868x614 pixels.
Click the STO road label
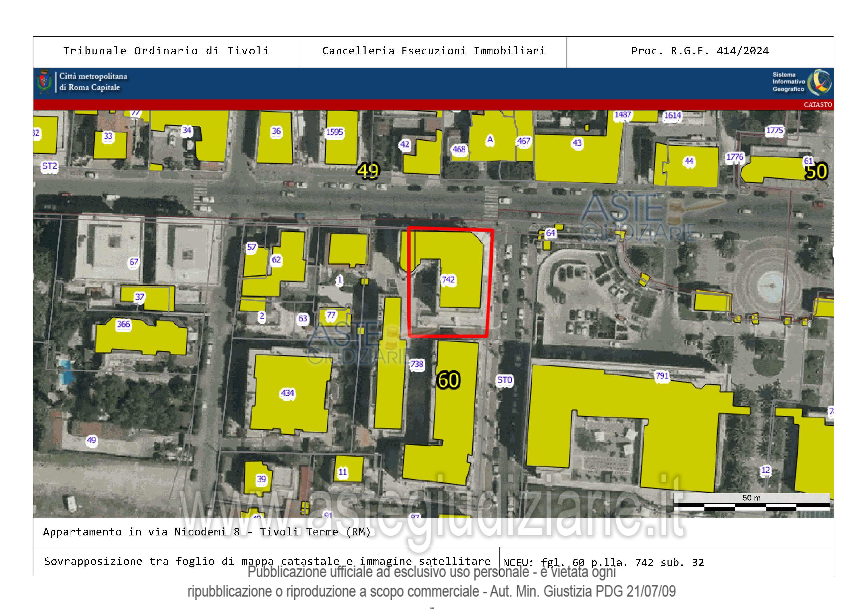[x=504, y=380]
